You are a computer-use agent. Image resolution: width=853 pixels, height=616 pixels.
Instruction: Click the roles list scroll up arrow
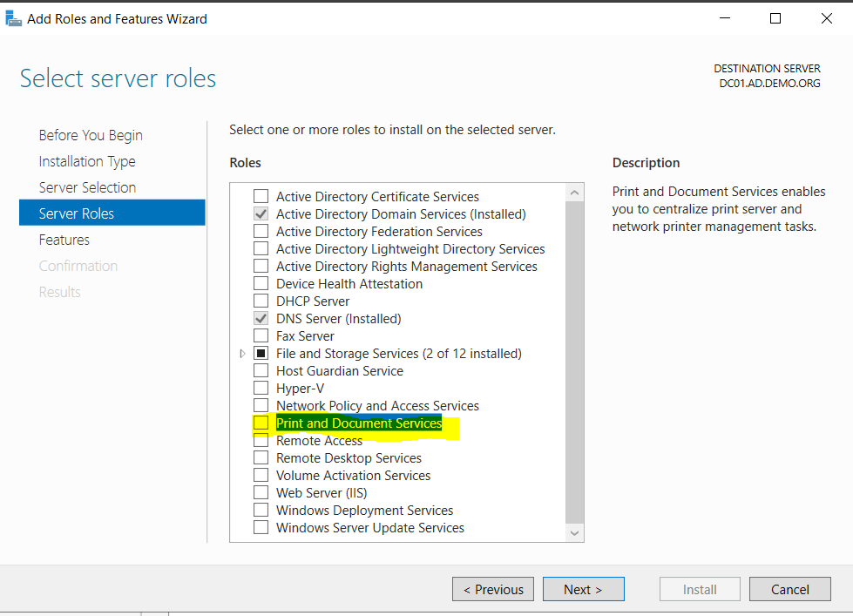[574, 193]
